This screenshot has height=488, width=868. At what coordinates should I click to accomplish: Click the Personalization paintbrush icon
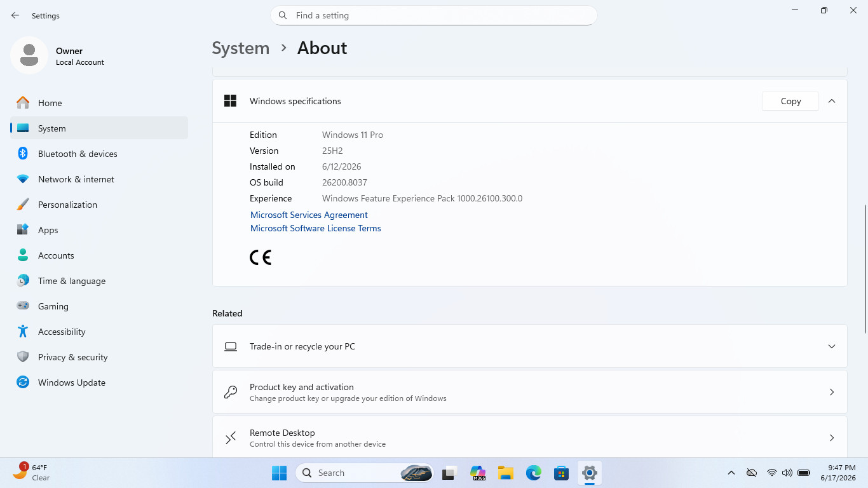coord(23,205)
